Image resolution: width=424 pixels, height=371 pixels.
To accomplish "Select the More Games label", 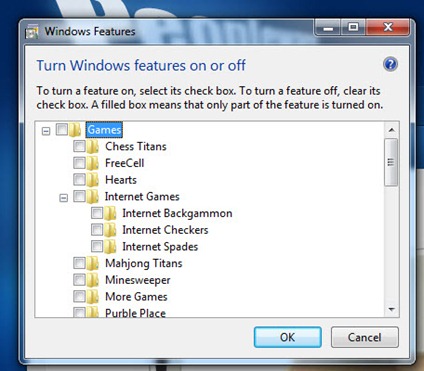I will (136, 296).
